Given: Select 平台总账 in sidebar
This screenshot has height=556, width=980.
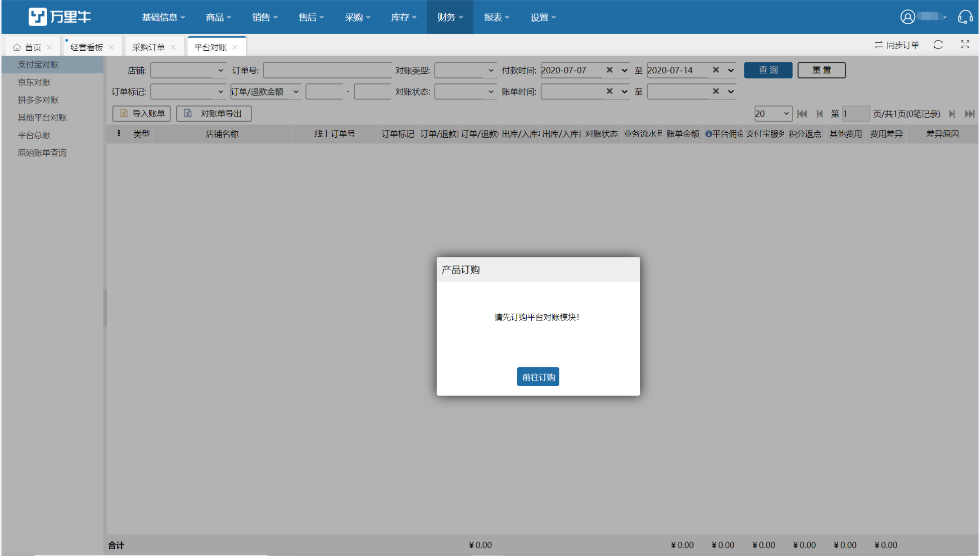Looking at the screenshot, I should coord(53,135).
